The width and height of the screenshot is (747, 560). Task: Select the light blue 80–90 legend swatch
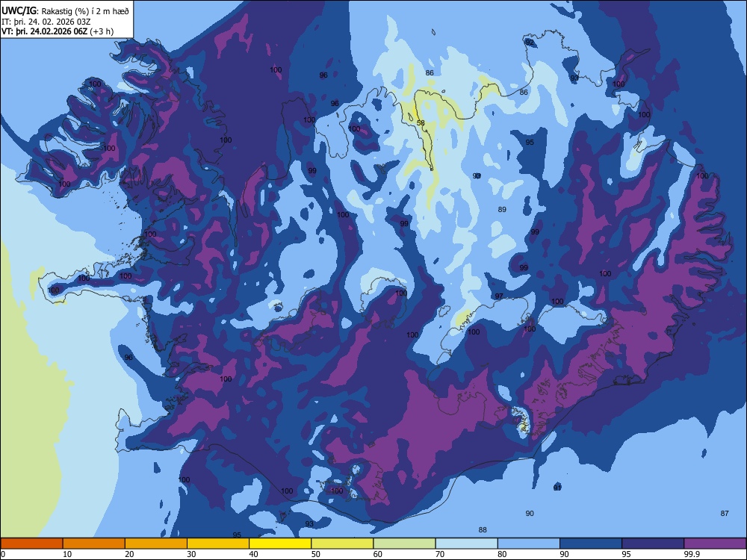click(x=529, y=544)
